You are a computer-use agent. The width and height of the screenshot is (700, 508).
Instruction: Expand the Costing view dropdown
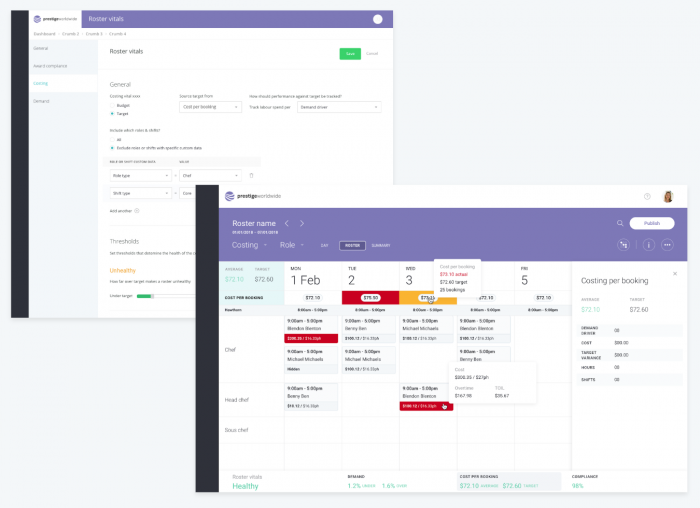point(249,245)
